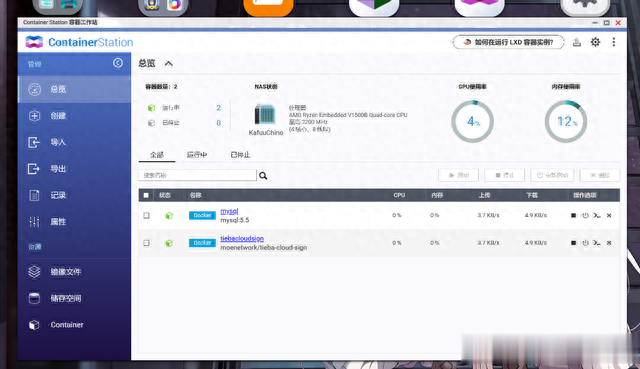
Task: Click the memory usage 12% gauge
Action: [x=566, y=121]
